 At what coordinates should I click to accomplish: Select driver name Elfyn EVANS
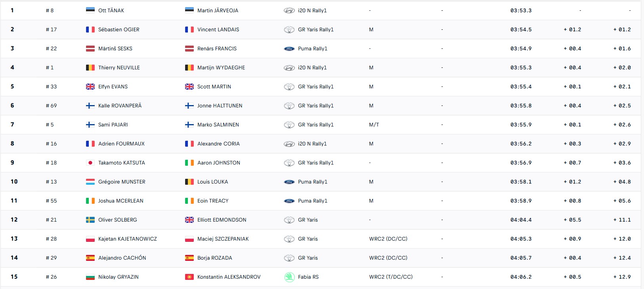113,87
